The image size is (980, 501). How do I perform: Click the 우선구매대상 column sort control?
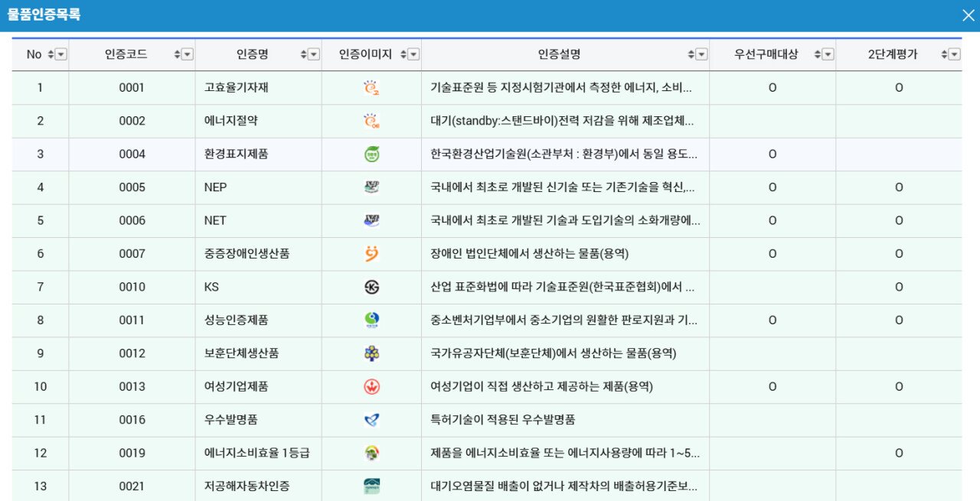point(818,54)
